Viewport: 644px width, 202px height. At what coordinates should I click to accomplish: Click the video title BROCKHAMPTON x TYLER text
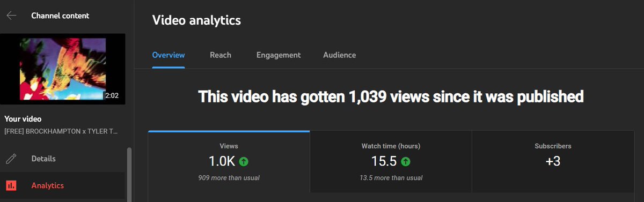click(x=61, y=131)
